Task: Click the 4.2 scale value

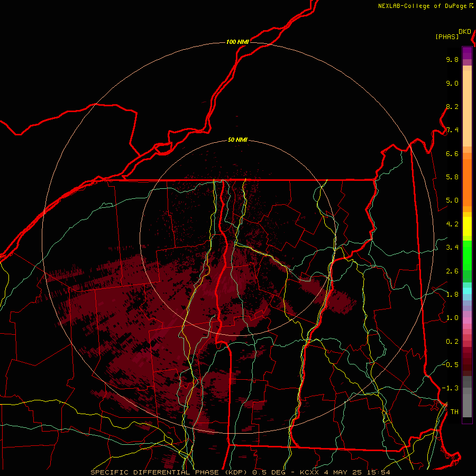Action: click(452, 224)
